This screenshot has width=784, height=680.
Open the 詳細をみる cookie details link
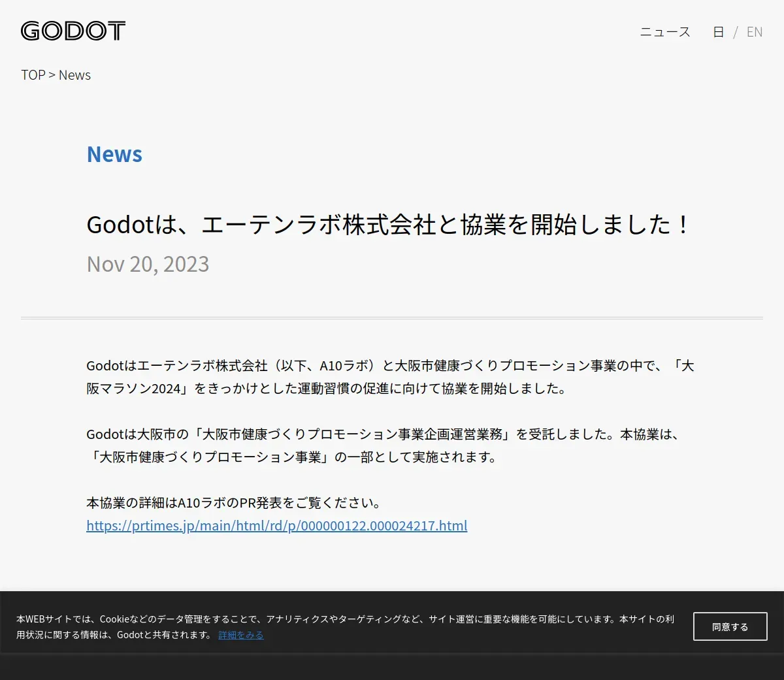[241, 635]
